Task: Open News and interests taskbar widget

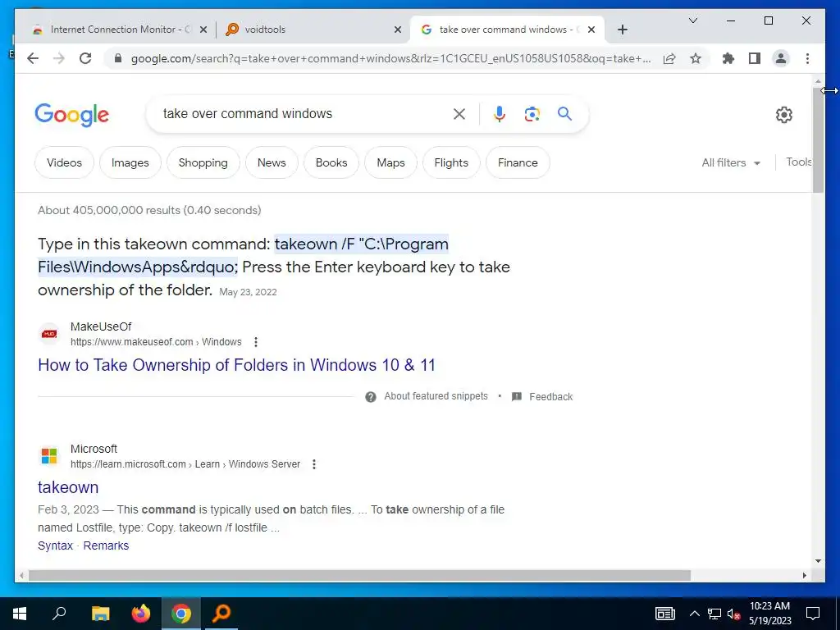Action: click(x=664, y=614)
